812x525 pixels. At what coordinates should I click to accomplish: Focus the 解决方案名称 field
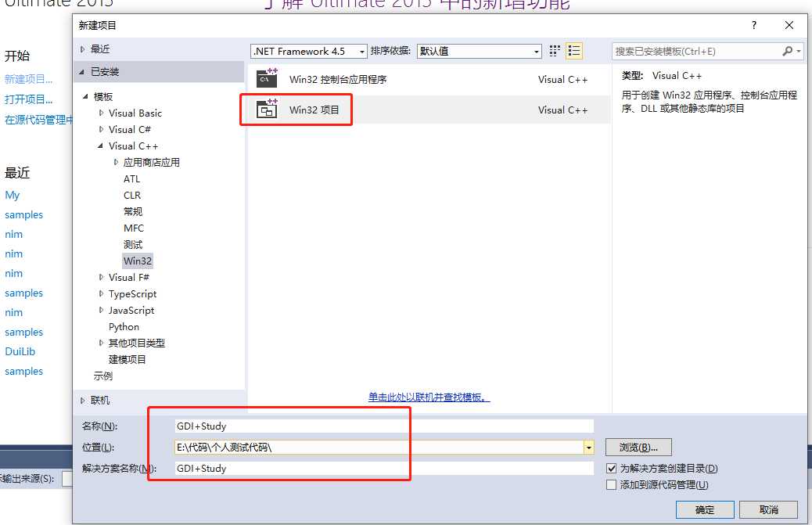[x=384, y=469]
